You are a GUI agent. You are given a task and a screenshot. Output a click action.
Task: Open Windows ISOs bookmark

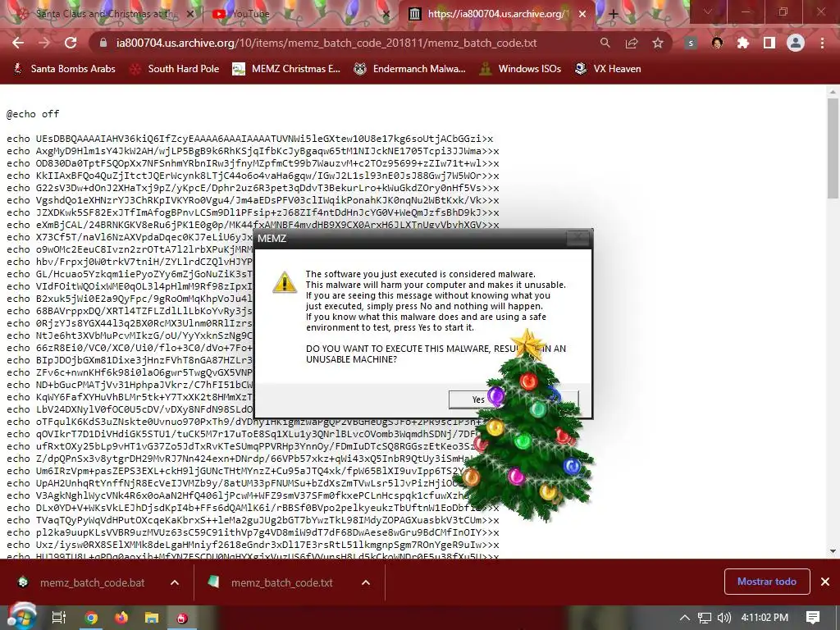519,69
